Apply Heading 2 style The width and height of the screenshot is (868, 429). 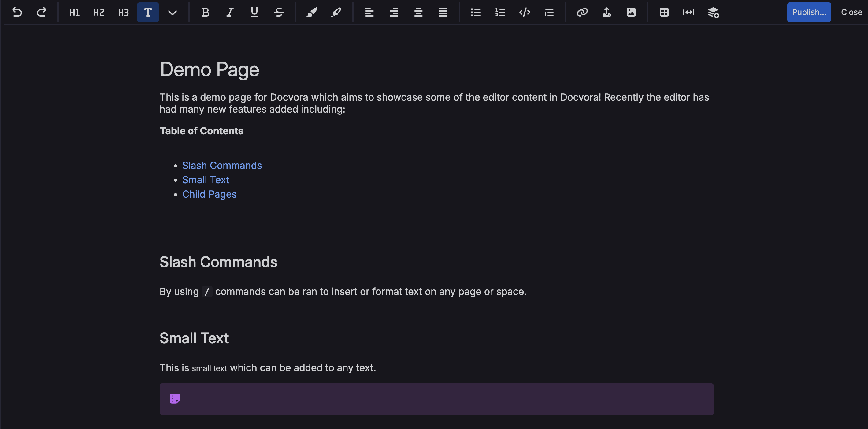[99, 13]
